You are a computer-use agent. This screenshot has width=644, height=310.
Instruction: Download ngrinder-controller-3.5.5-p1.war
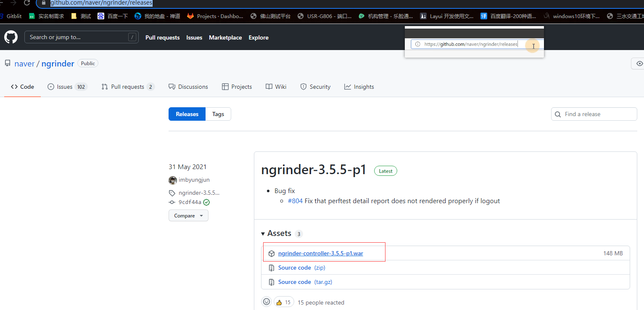[x=321, y=253]
